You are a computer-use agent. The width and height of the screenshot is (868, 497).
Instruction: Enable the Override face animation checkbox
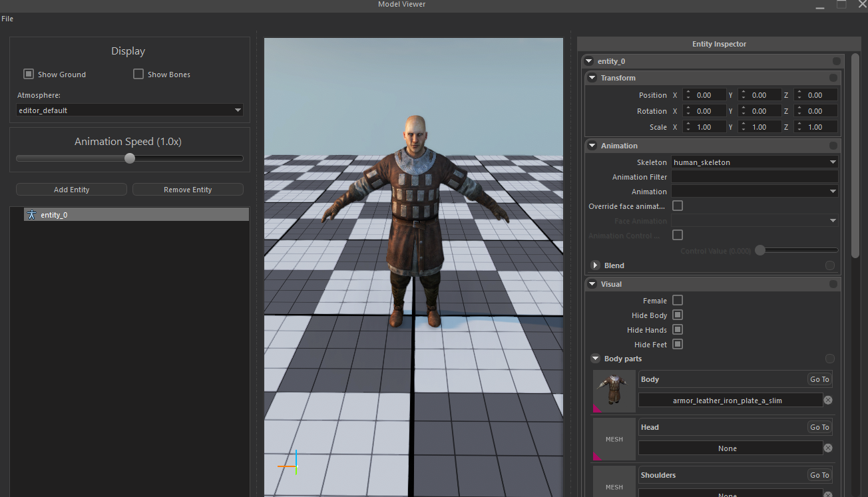coord(678,206)
